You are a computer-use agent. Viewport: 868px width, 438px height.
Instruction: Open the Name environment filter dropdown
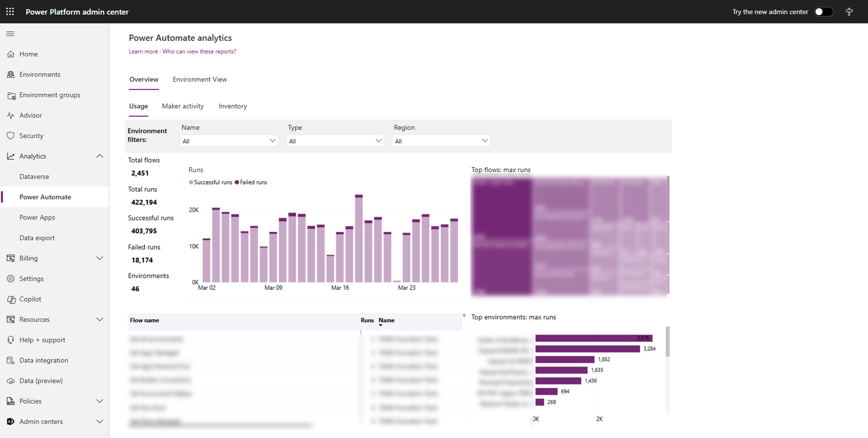pyautogui.click(x=229, y=141)
